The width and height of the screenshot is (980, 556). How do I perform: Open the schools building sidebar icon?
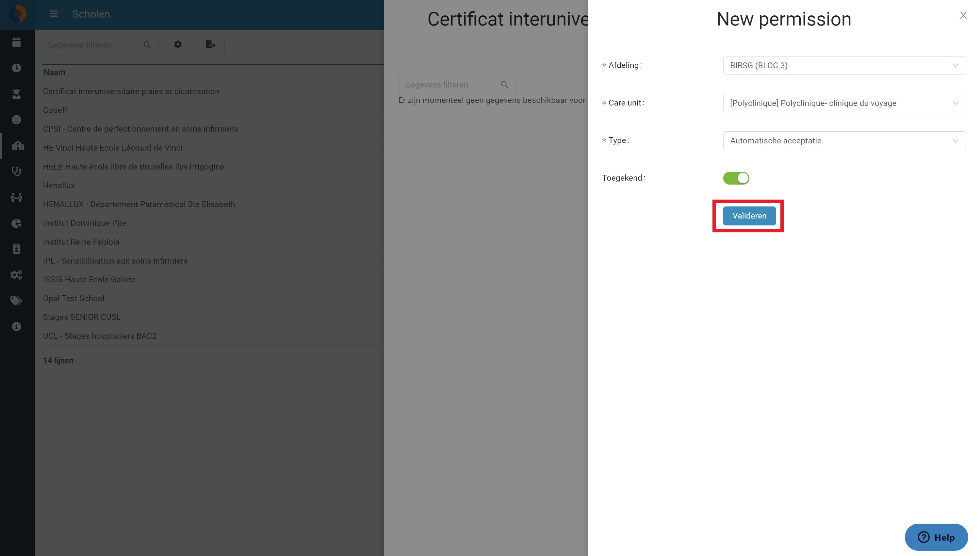coord(18,145)
